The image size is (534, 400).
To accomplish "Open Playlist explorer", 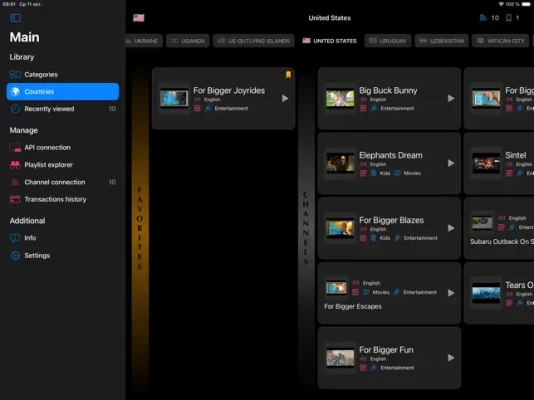I will 63,165.
